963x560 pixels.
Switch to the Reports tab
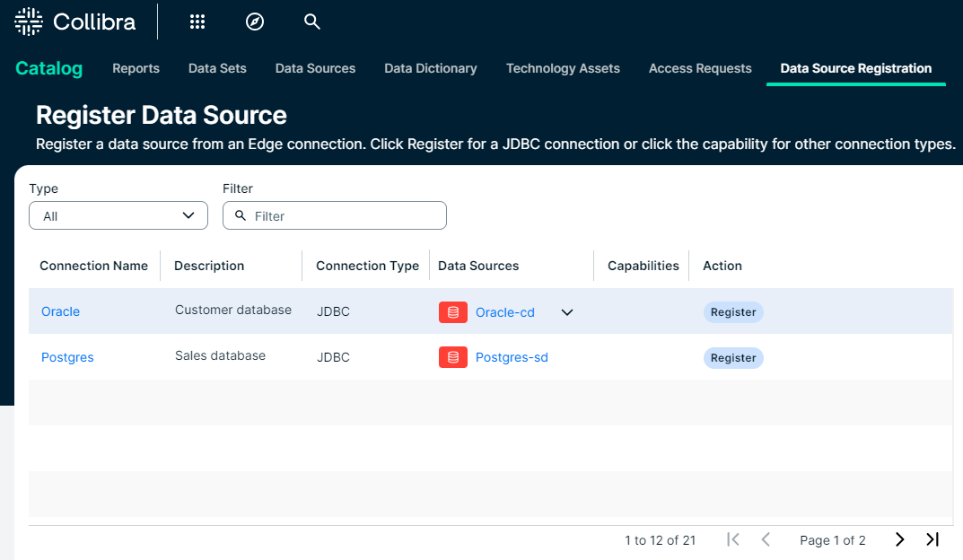coord(136,68)
